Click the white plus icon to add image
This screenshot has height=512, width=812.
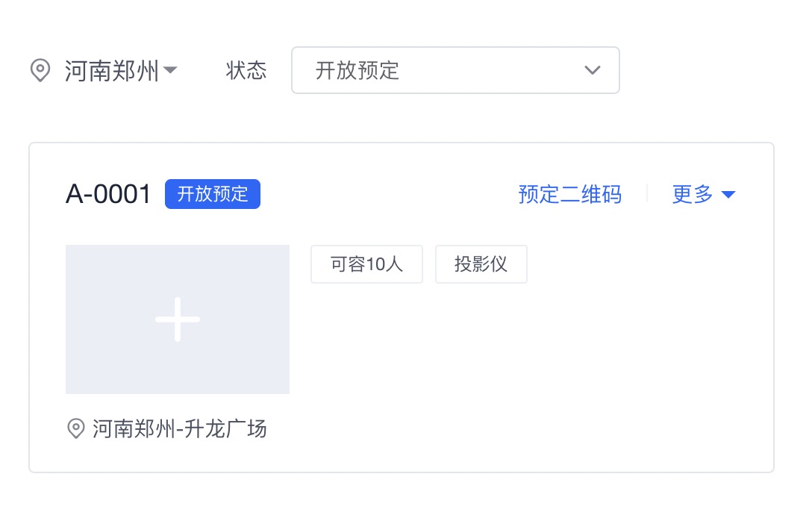178,319
